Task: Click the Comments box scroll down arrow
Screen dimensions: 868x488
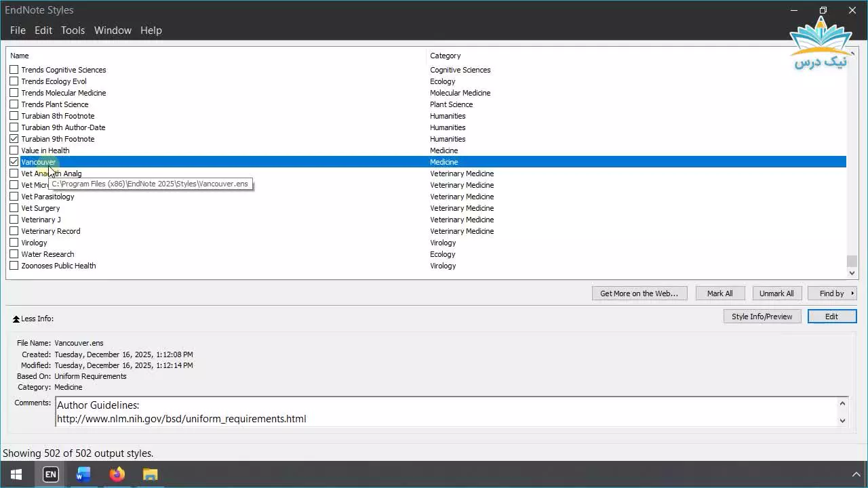Action: [842, 420]
